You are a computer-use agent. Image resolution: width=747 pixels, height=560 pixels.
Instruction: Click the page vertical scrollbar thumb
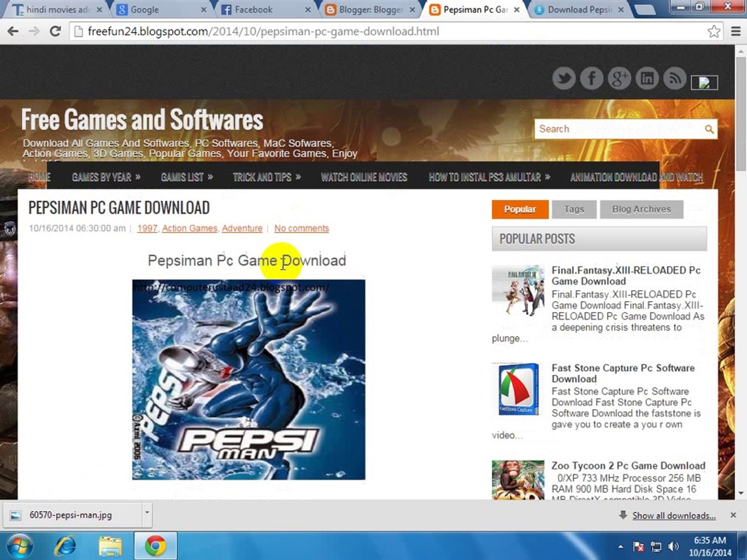coord(741,113)
